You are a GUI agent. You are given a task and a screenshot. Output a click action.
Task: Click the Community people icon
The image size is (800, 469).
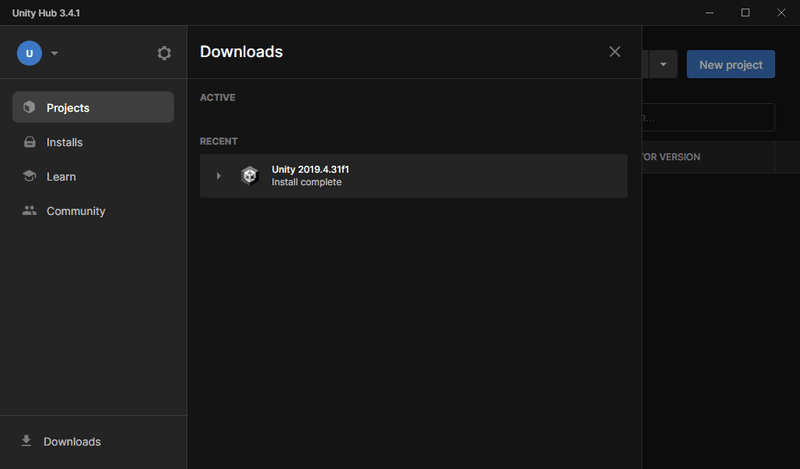pyautogui.click(x=30, y=210)
